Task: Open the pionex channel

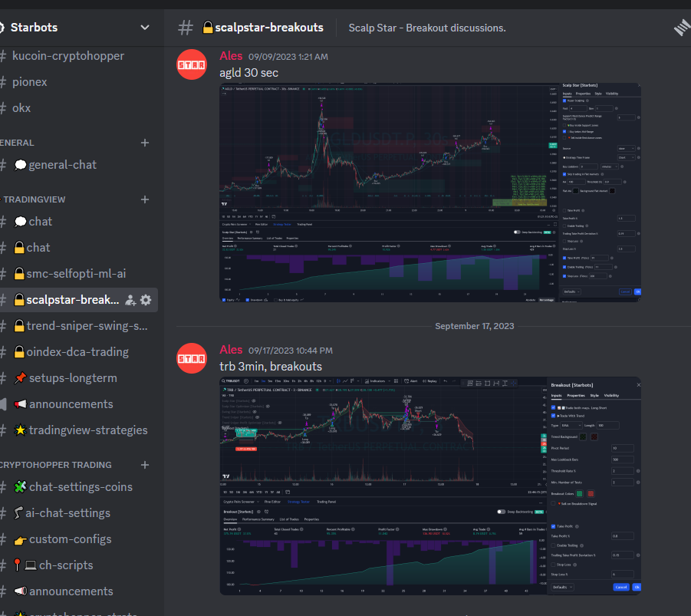Action: (x=29, y=82)
